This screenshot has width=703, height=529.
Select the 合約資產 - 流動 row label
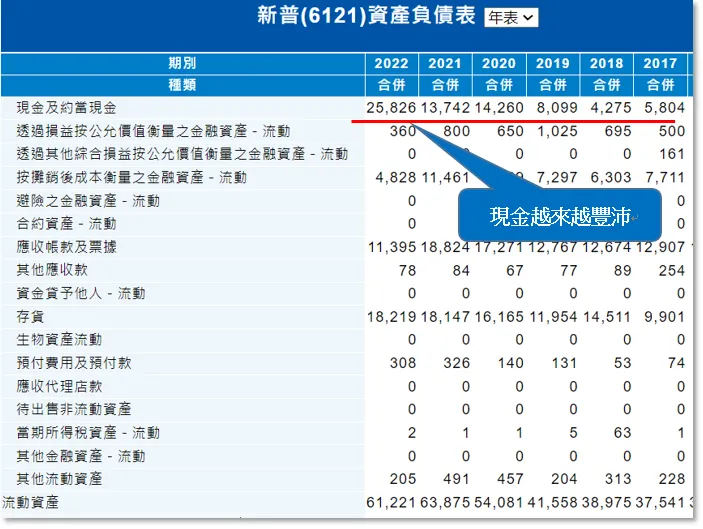click(66, 224)
